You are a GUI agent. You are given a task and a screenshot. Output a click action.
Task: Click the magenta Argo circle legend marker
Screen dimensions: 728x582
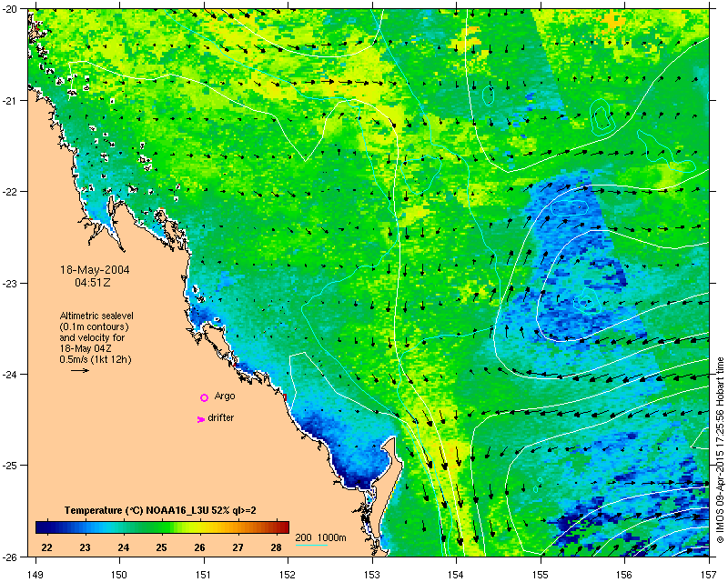[204, 397]
